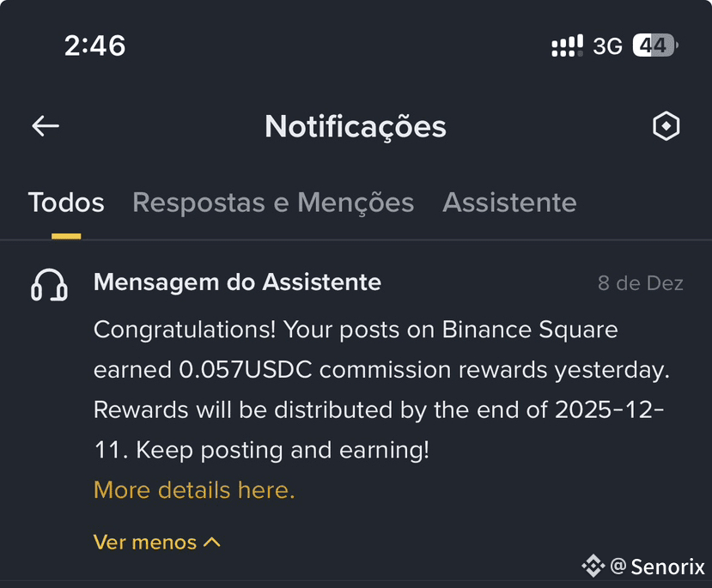Screen dimensions: 712x588
Task: Tap the headset assistant icon
Action: [49, 285]
